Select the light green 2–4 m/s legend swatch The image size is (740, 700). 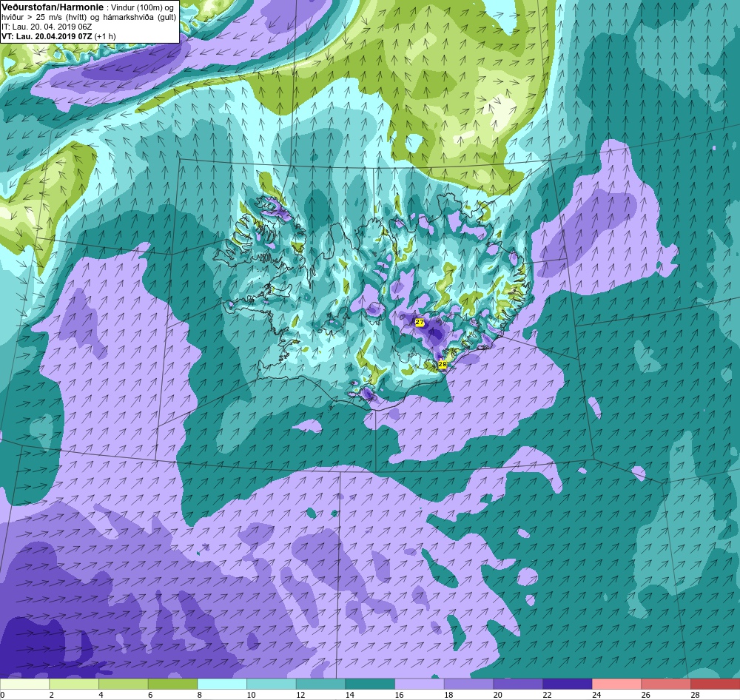tap(74, 684)
